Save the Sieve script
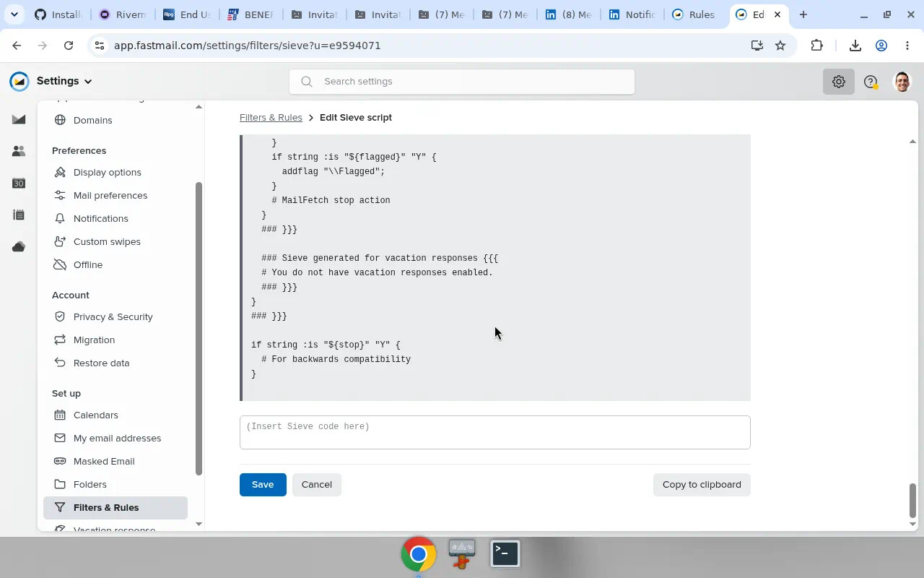This screenshot has width=924, height=578. pyautogui.click(x=263, y=484)
